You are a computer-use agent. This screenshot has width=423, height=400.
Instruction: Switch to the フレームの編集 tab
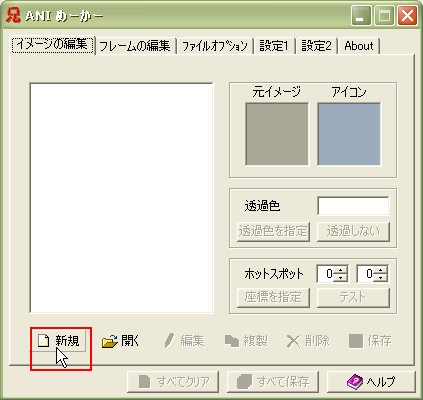(135, 46)
